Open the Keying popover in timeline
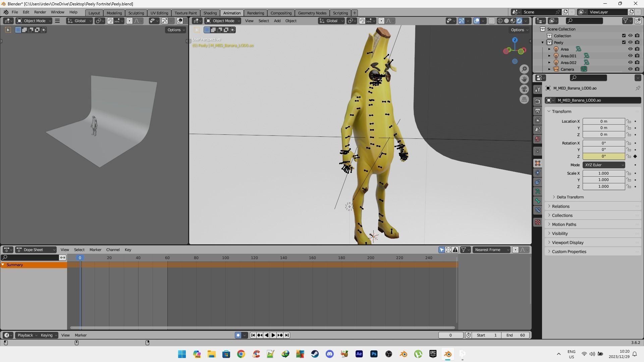The width and height of the screenshot is (644, 362). pos(49,335)
